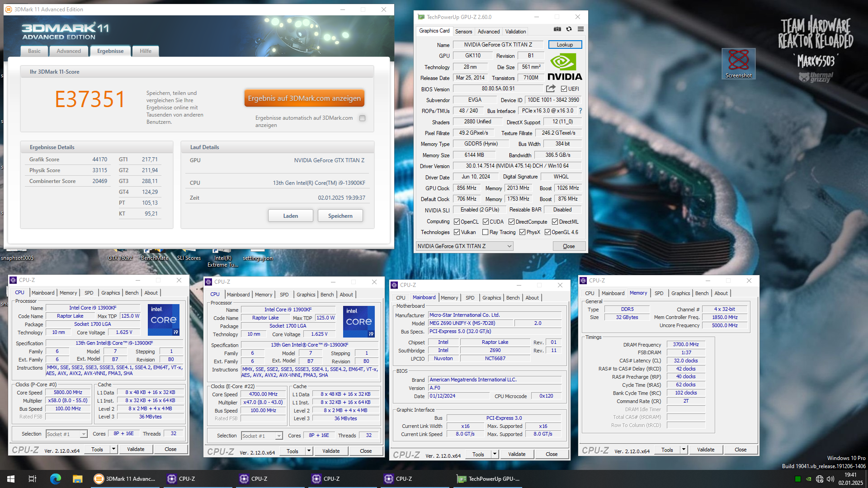
Task: Open Advanced tab in GPU-Z
Action: [x=489, y=32]
